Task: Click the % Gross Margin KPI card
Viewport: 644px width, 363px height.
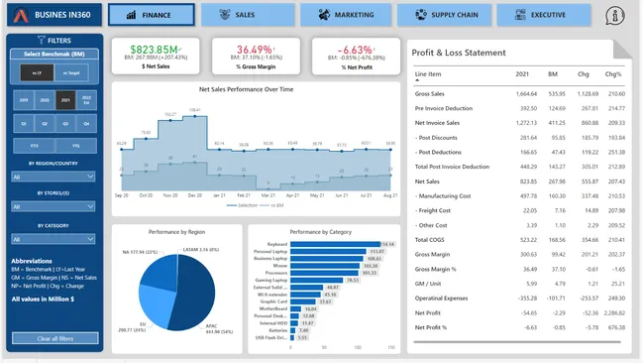Action: coord(256,57)
